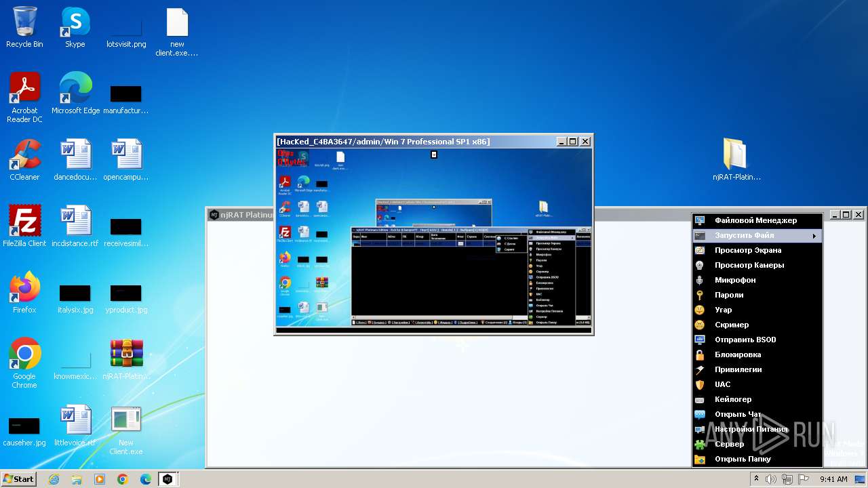This screenshot has height=488, width=868.
Task: Select the FileZilla Client shortcut
Action: pyautogui.click(x=24, y=226)
